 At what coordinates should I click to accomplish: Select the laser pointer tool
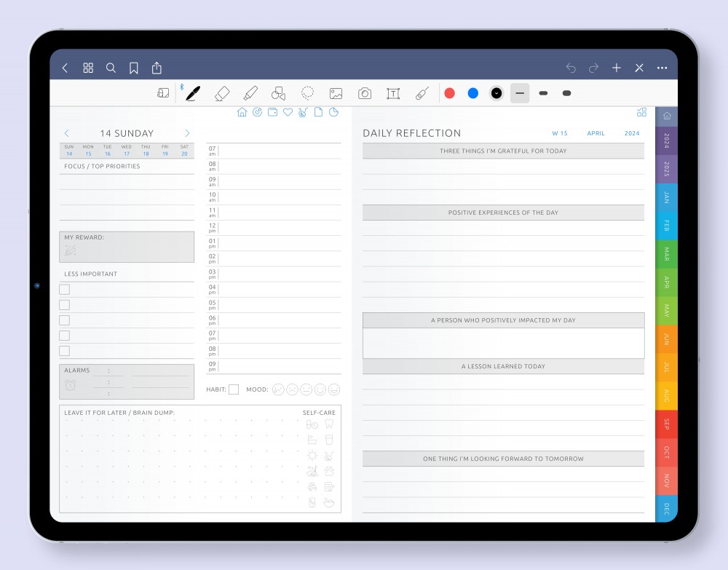coord(422,93)
